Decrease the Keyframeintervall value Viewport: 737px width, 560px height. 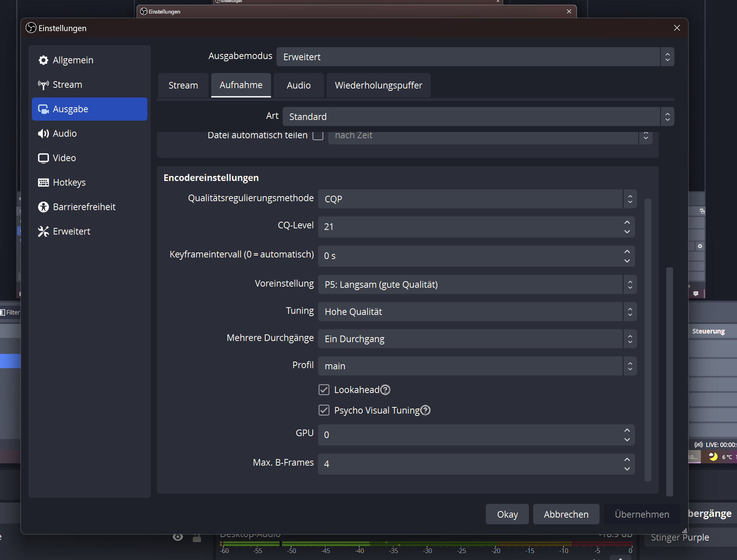tap(627, 261)
